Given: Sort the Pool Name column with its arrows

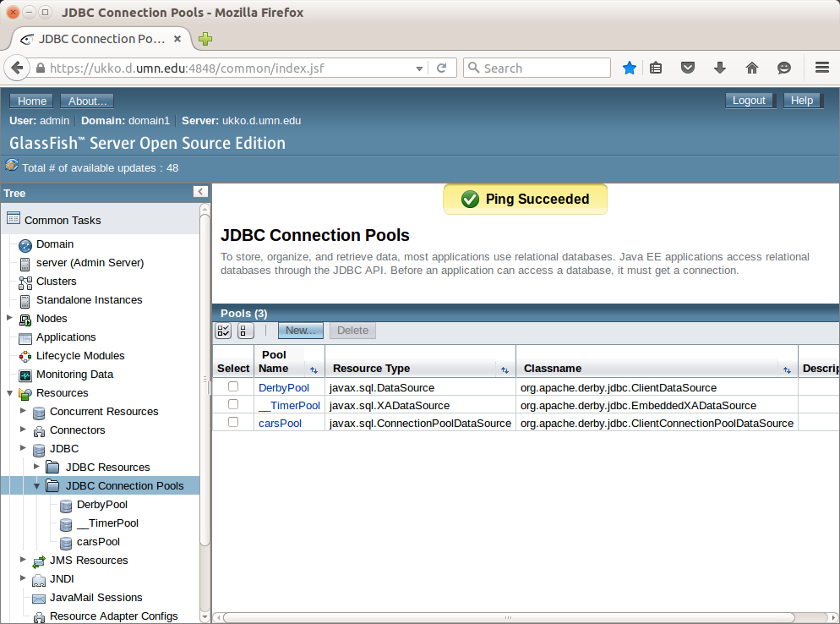Looking at the screenshot, I should pyautogui.click(x=312, y=371).
